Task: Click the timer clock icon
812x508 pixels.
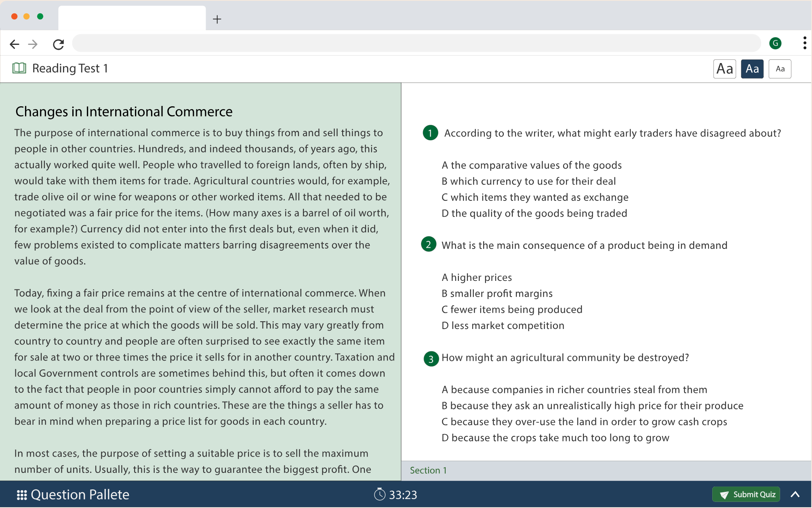Action: point(379,494)
